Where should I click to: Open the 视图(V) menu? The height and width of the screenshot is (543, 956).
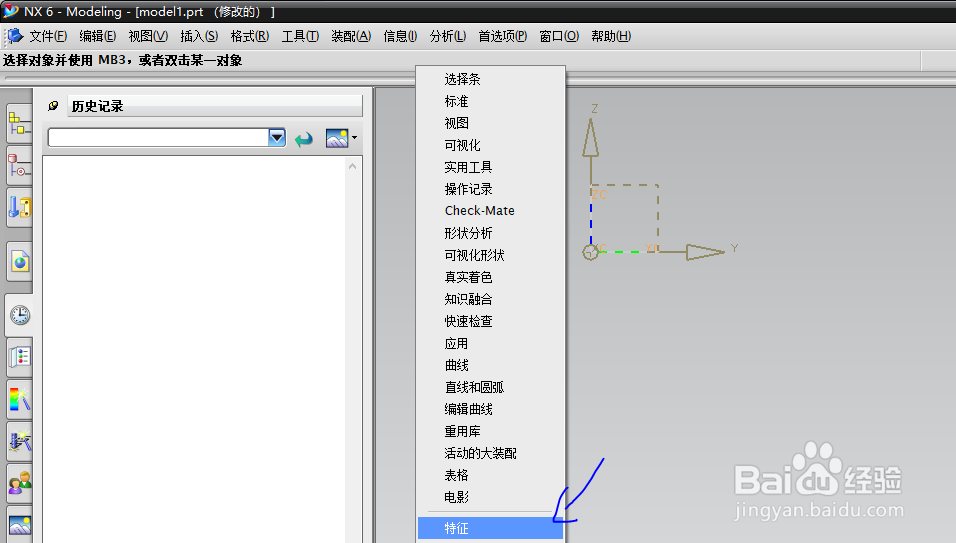click(148, 37)
